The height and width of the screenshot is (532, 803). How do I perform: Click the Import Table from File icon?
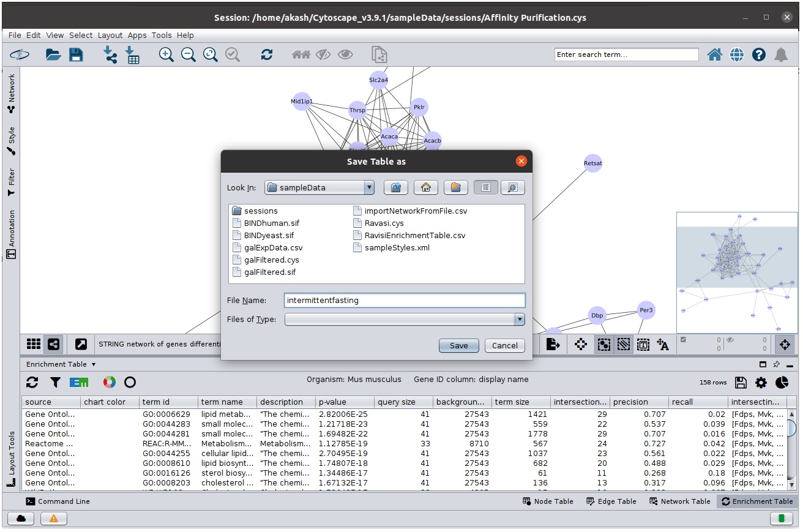(x=132, y=55)
